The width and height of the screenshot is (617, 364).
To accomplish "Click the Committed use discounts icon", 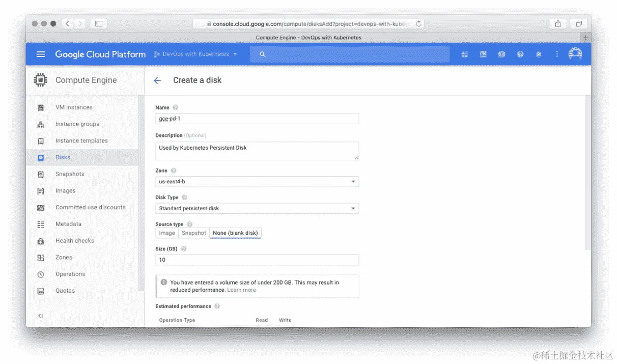I will (x=41, y=208).
